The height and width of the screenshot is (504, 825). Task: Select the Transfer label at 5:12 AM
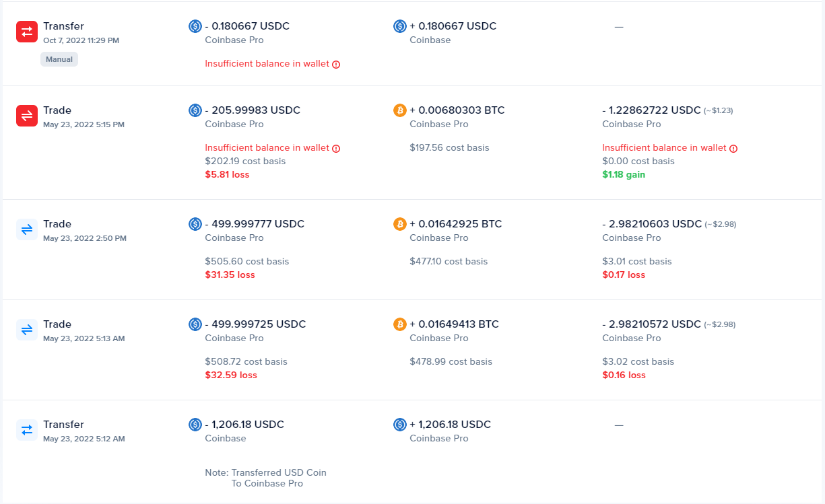[64, 425]
